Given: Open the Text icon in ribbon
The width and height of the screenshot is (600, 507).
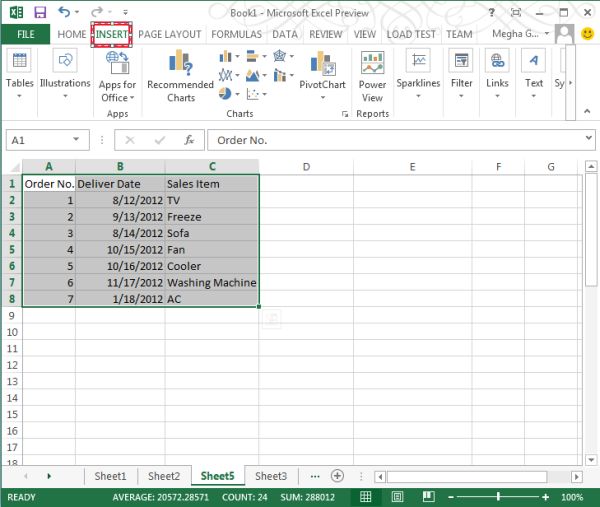Looking at the screenshot, I should (x=533, y=60).
